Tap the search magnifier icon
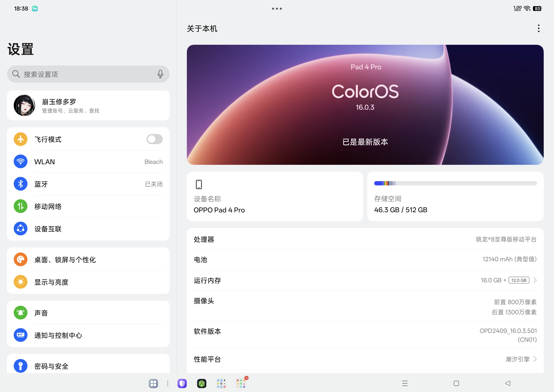Image resolution: width=554 pixels, height=392 pixels. pos(16,74)
